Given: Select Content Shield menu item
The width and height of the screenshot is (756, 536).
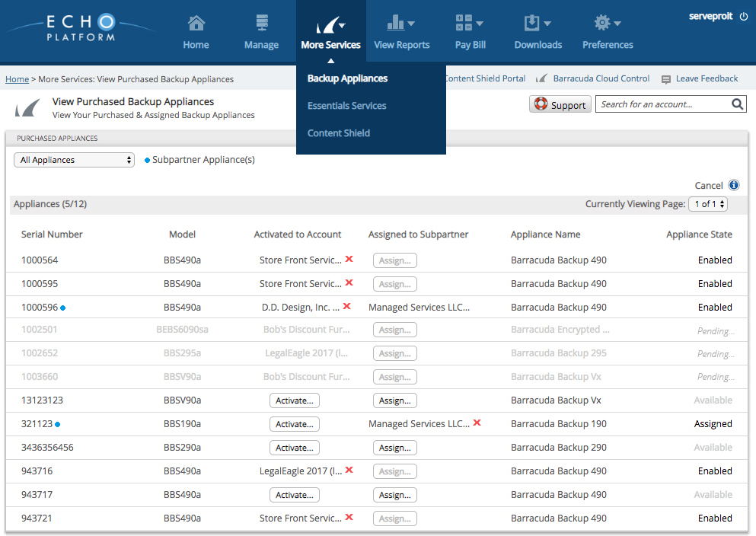Looking at the screenshot, I should click(x=339, y=133).
